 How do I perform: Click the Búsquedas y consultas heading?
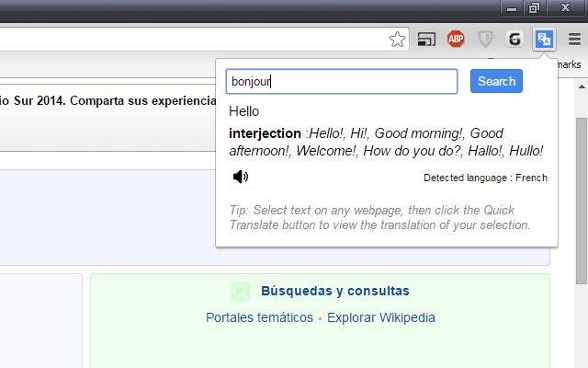click(334, 292)
